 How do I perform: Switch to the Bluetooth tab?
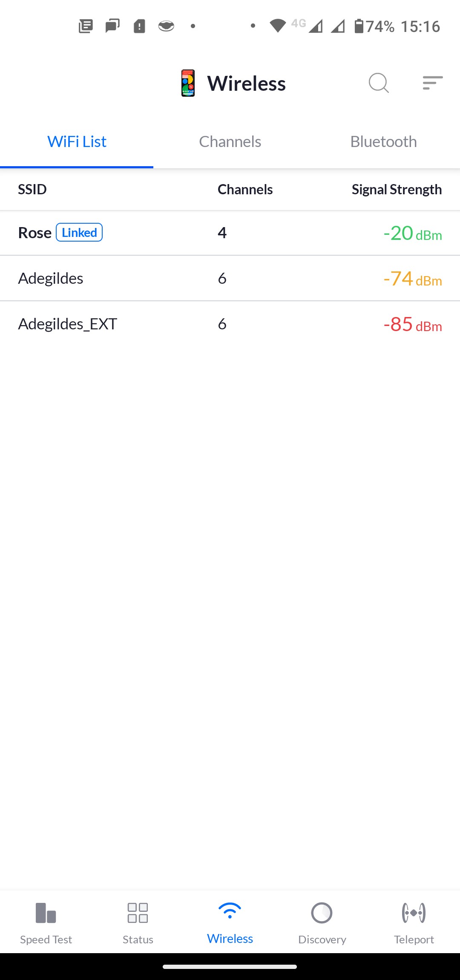[x=383, y=142]
